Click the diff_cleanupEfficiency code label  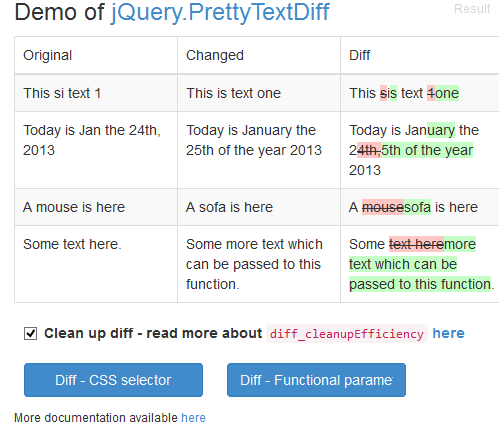tap(347, 334)
